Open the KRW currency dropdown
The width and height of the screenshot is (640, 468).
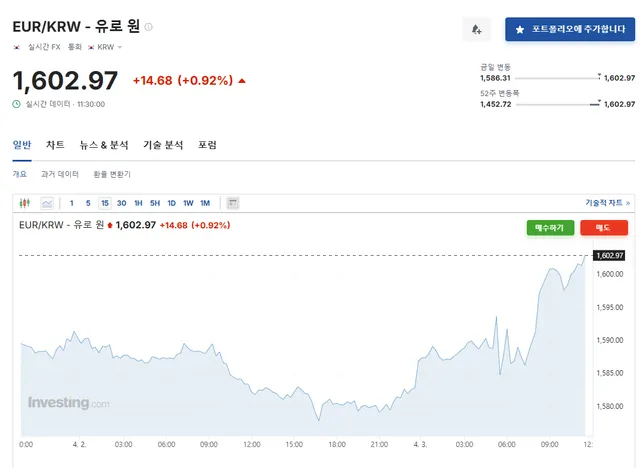110,47
